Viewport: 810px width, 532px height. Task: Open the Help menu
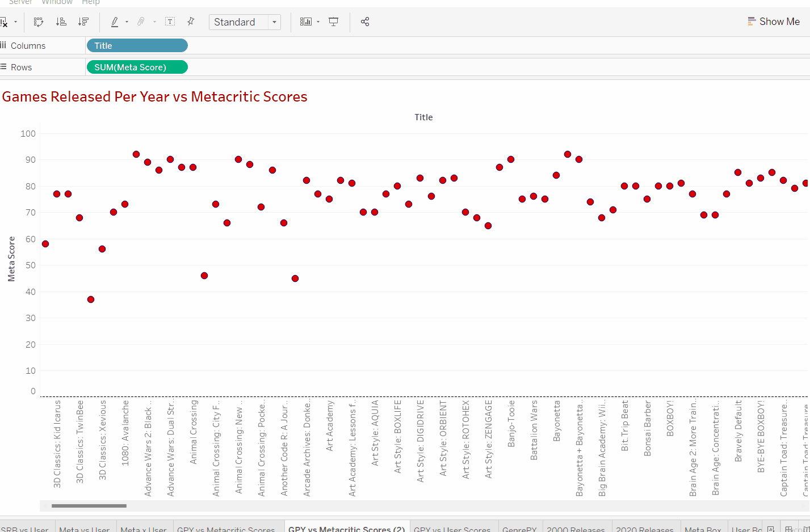pyautogui.click(x=91, y=2)
